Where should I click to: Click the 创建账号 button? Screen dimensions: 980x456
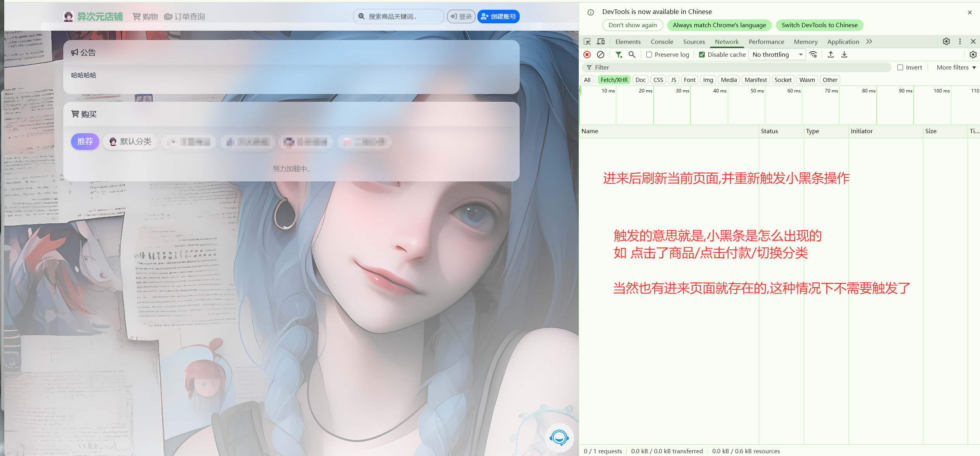[498, 17]
